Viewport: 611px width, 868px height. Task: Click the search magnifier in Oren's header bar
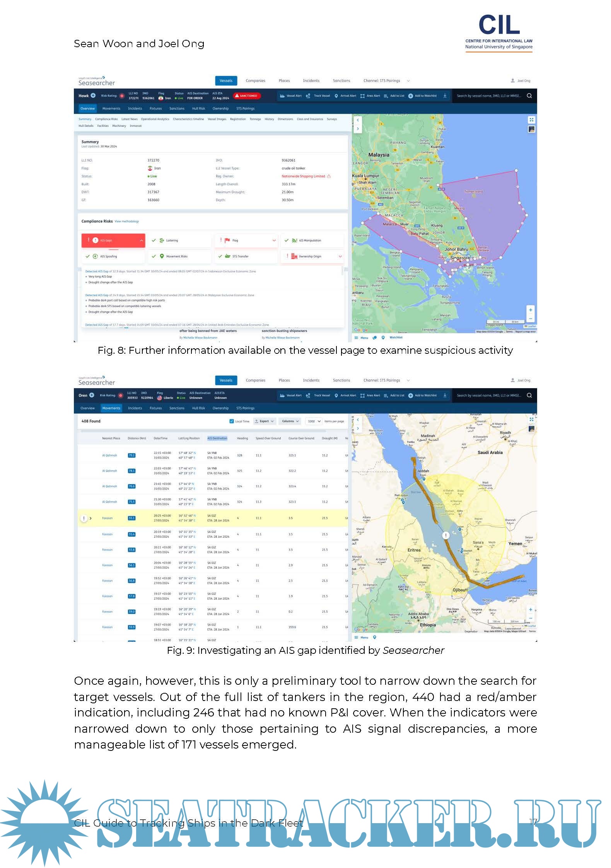pyautogui.click(x=529, y=395)
